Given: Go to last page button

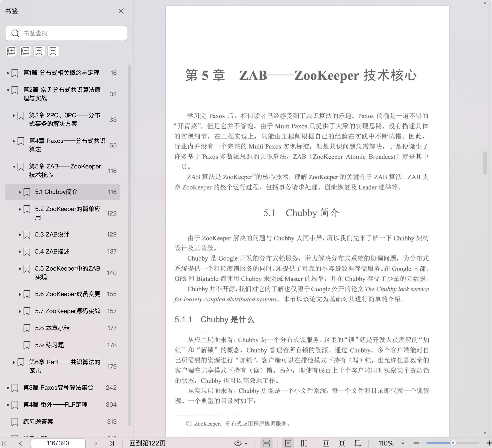Looking at the screenshot, I should pos(112,443).
